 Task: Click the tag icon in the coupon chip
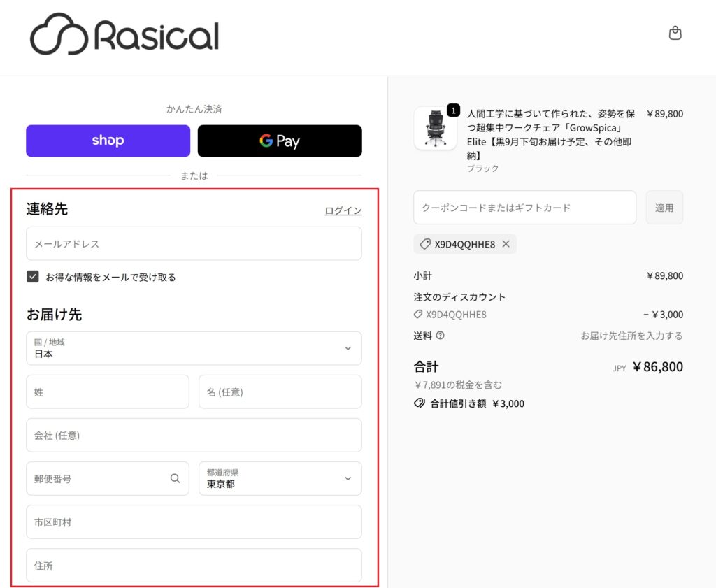pyautogui.click(x=425, y=244)
